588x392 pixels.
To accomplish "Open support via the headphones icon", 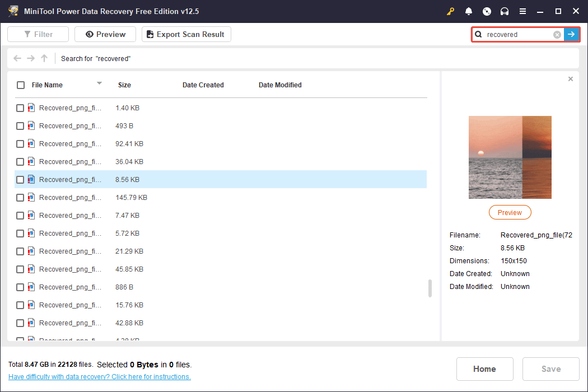I will coord(505,11).
